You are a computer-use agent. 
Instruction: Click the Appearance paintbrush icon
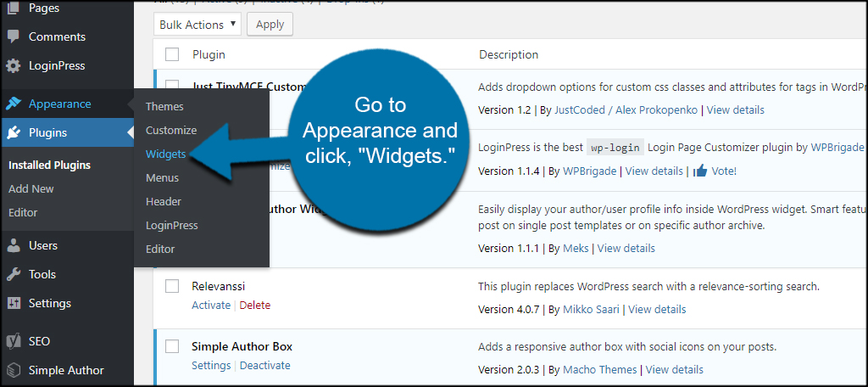tap(14, 104)
